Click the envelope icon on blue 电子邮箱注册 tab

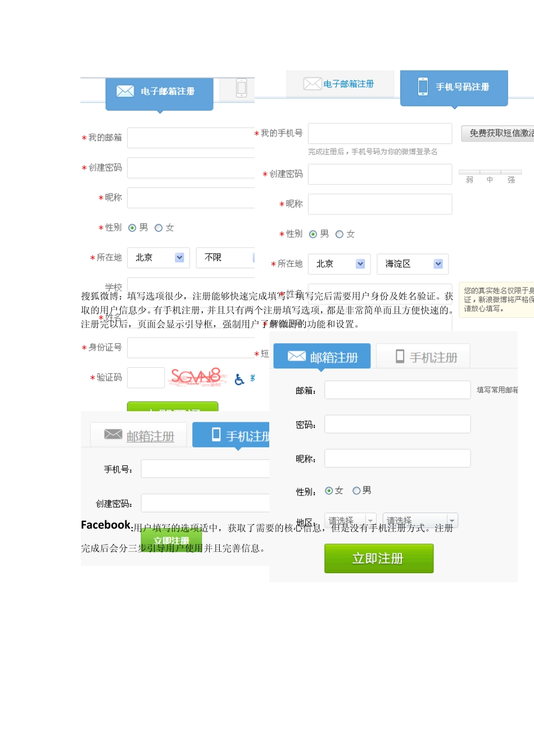pos(125,91)
